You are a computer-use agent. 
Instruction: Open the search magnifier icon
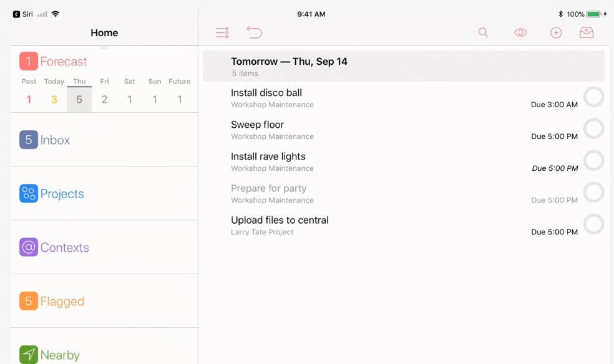pyautogui.click(x=483, y=32)
